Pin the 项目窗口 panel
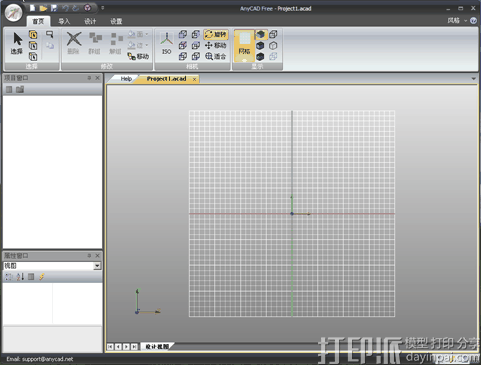The height and width of the screenshot is (365, 481). 89,78
